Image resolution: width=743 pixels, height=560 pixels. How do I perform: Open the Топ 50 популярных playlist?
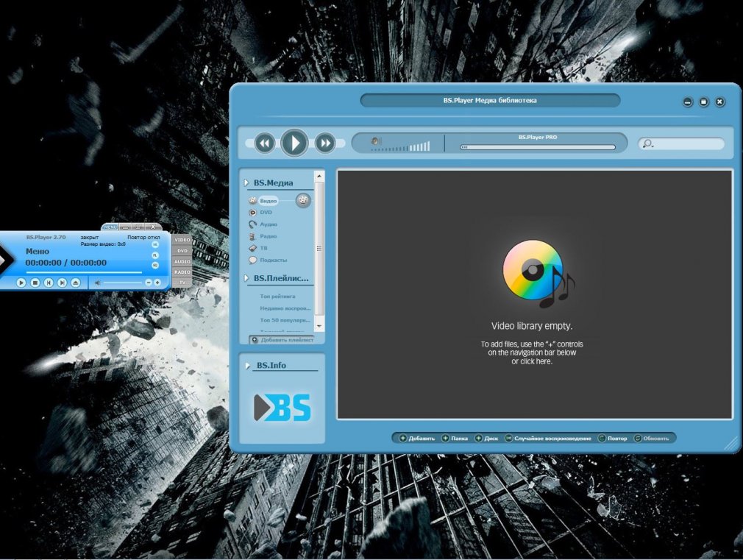[285, 320]
